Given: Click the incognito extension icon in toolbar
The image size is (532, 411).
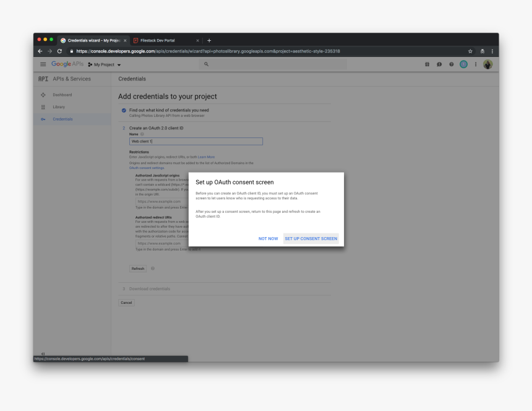Looking at the screenshot, I should click(482, 51).
